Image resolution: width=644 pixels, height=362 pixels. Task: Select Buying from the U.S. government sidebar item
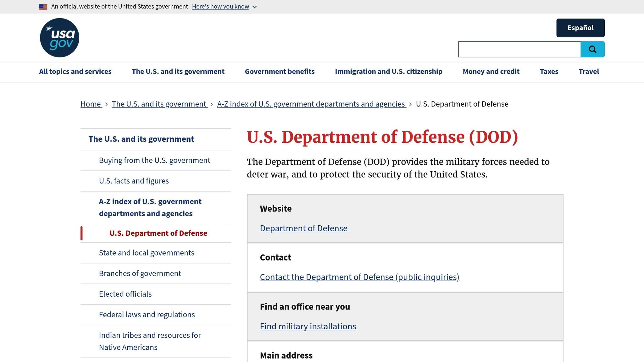tap(154, 160)
